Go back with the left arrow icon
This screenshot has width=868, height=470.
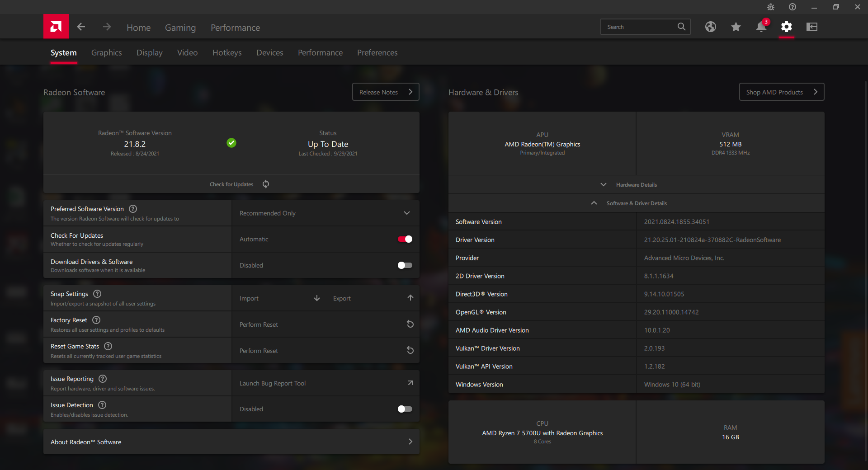(81, 27)
